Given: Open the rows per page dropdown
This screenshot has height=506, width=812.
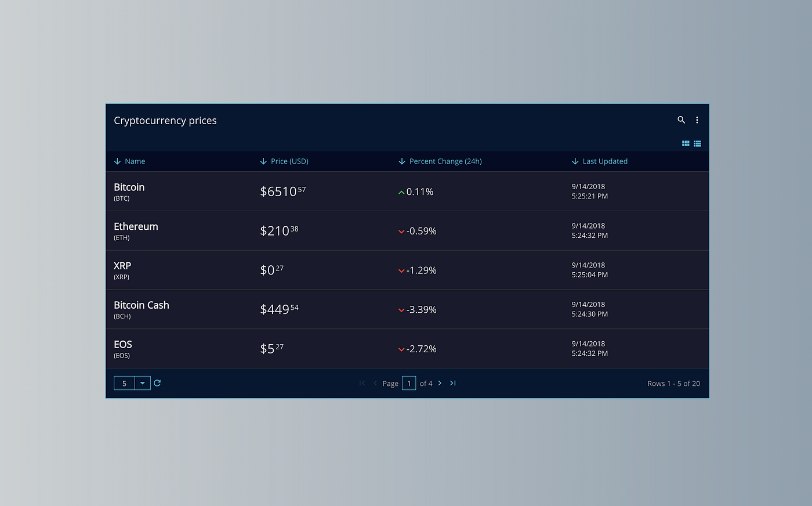Looking at the screenshot, I should pyautogui.click(x=143, y=383).
